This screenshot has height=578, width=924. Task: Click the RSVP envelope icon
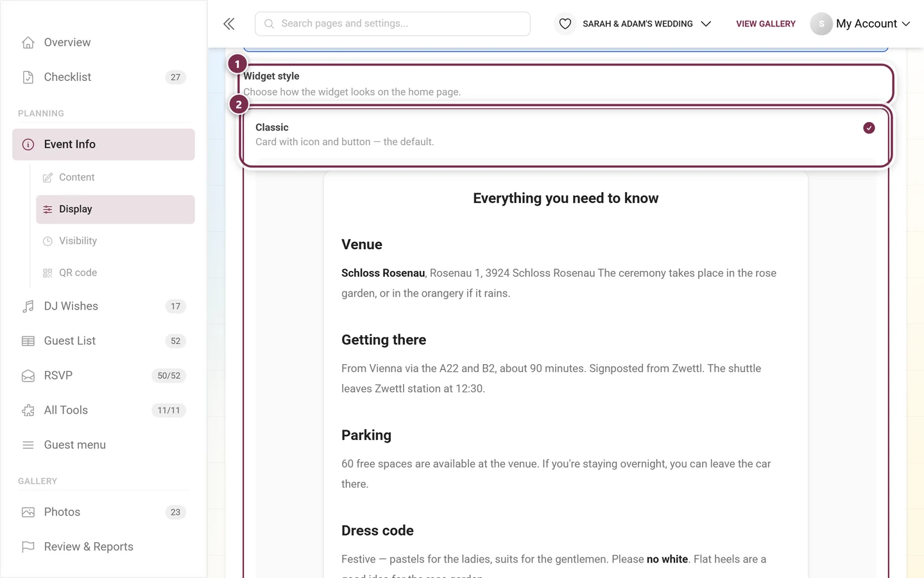(28, 376)
